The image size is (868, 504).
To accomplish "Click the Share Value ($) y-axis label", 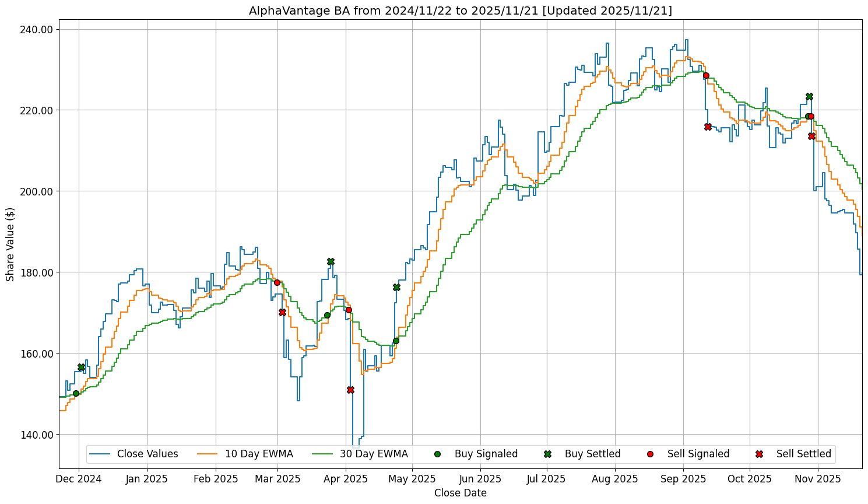I will (10, 244).
